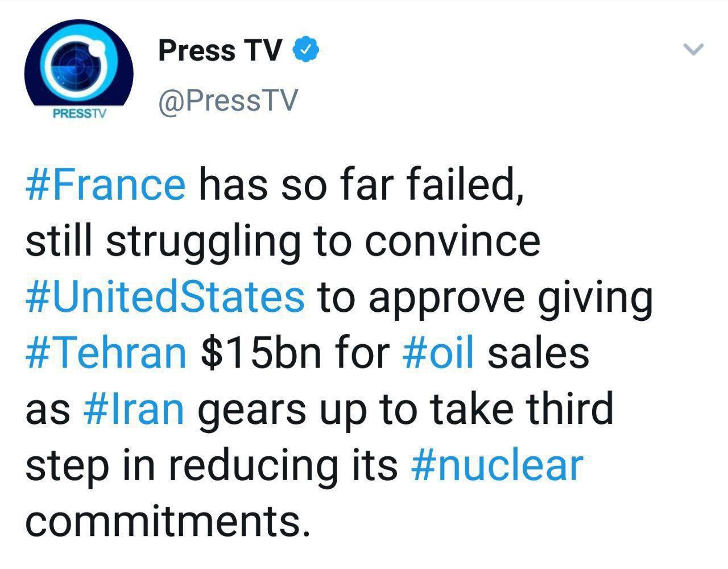
Task: Follow the #UnitedStates hashtag link
Action: [165, 297]
